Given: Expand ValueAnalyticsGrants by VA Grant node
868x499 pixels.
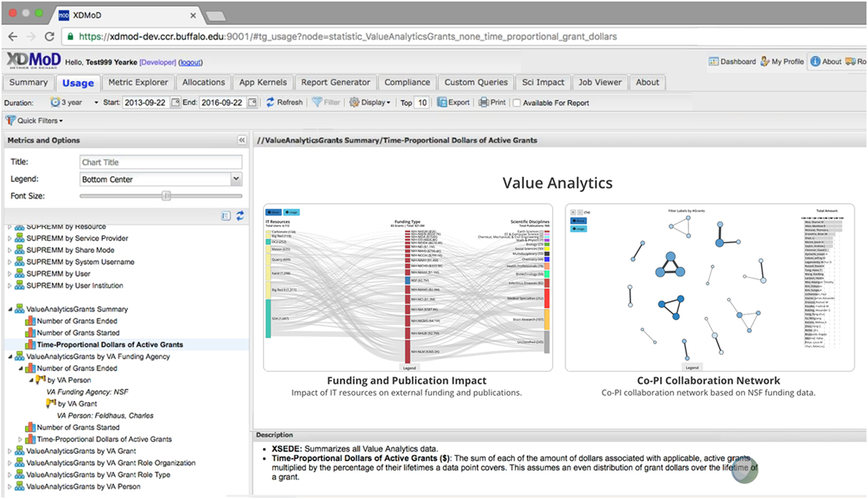Looking at the screenshot, I should [x=9, y=451].
